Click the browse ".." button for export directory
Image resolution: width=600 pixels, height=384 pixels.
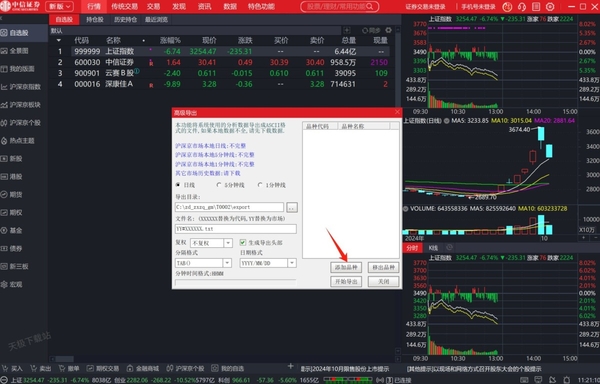(292, 207)
